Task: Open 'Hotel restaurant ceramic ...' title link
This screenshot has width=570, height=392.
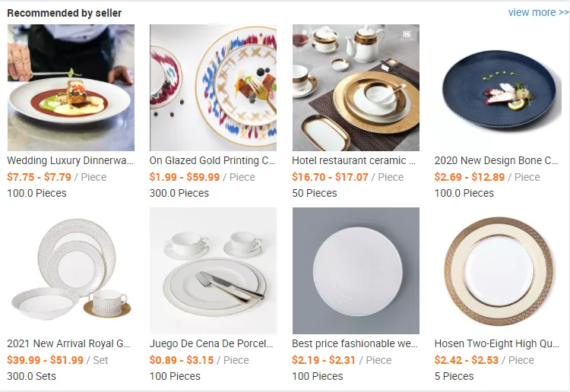Action: (x=353, y=160)
